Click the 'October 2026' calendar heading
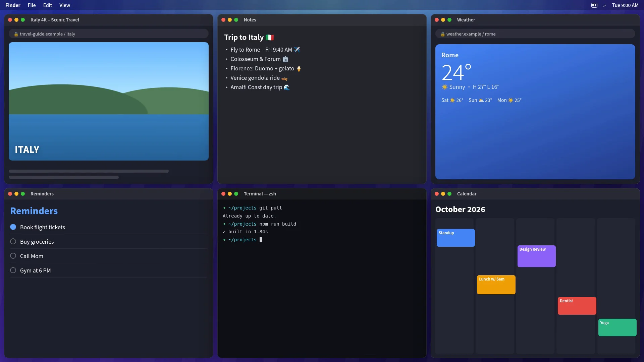 point(460,209)
